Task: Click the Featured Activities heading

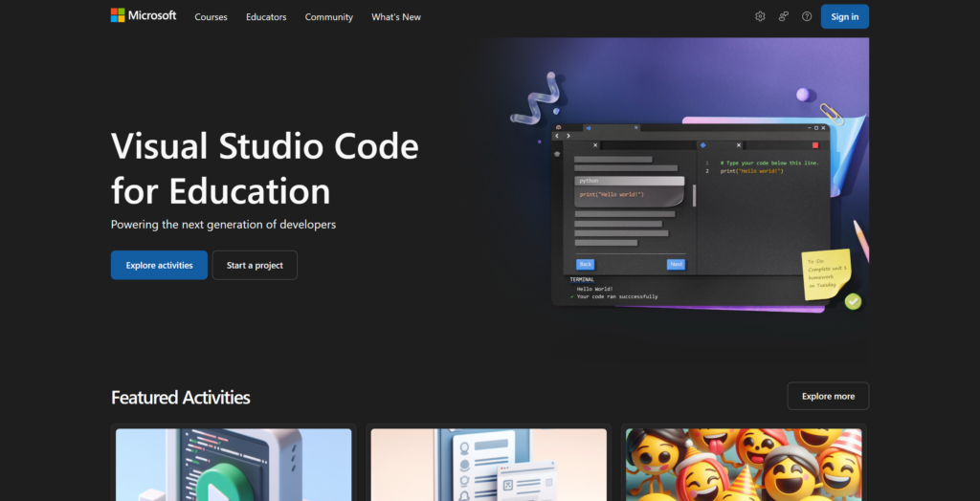Action: point(181,398)
